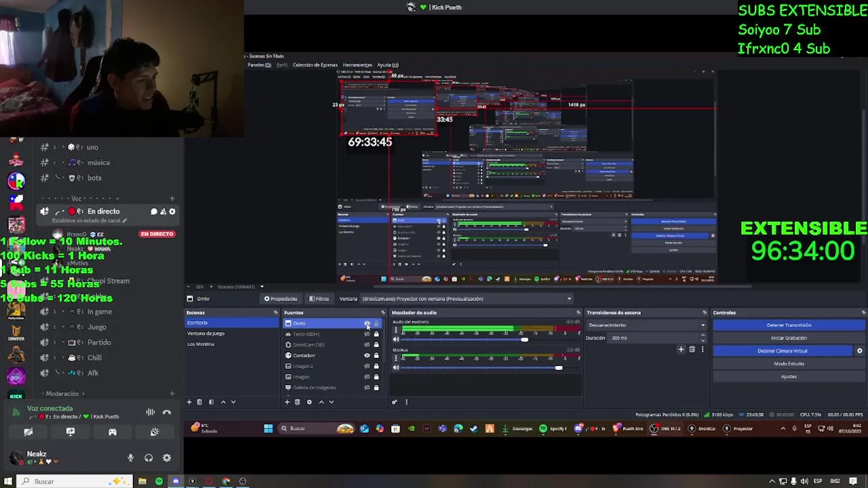
Task: Open source properties gear in Fuentes toolbar
Action: coord(309,402)
